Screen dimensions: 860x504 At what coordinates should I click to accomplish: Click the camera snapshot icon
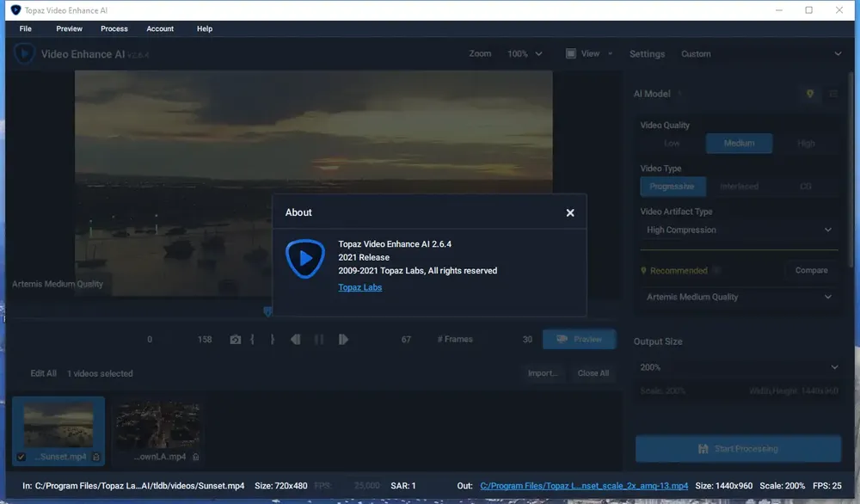pos(236,340)
